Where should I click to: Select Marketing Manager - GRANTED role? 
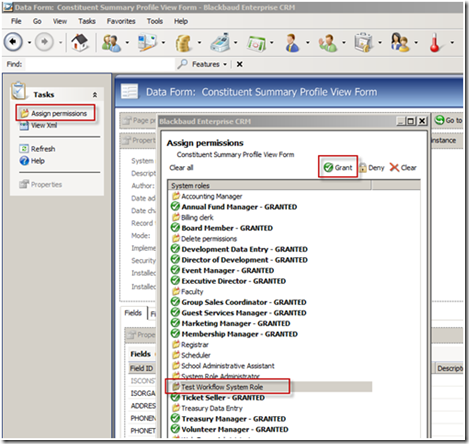click(x=231, y=323)
